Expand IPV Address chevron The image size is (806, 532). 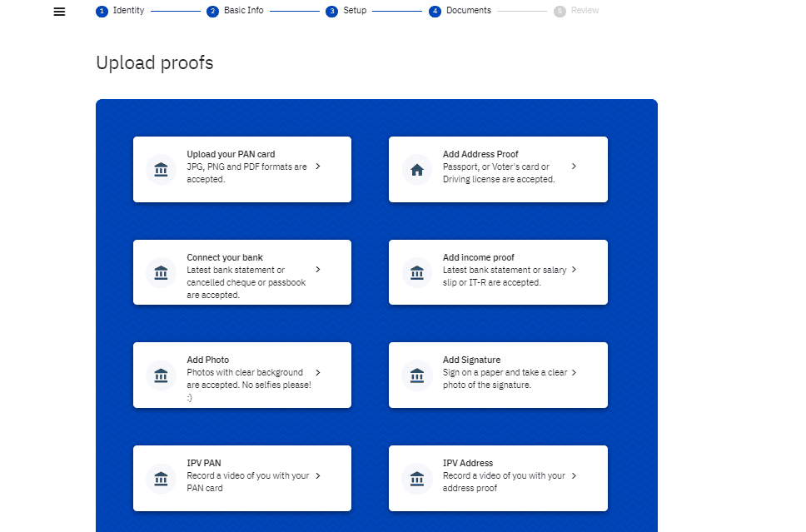tap(574, 475)
